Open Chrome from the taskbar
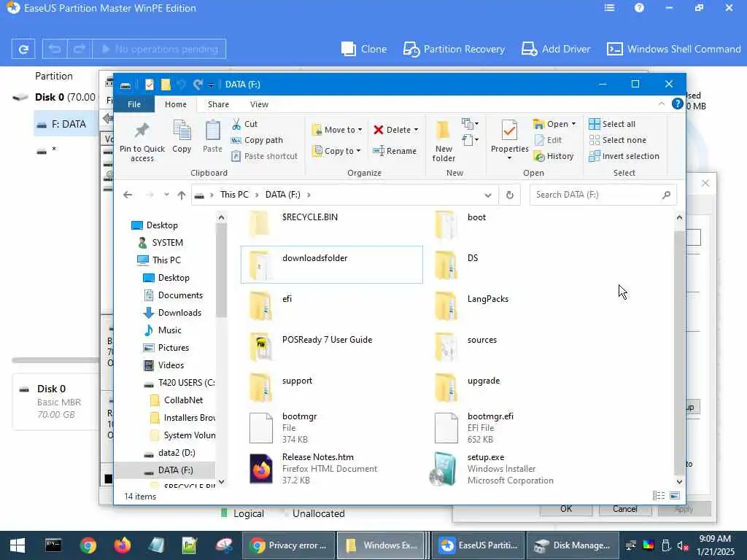Screen dimensions: 747x560 pyautogui.click(x=88, y=545)
